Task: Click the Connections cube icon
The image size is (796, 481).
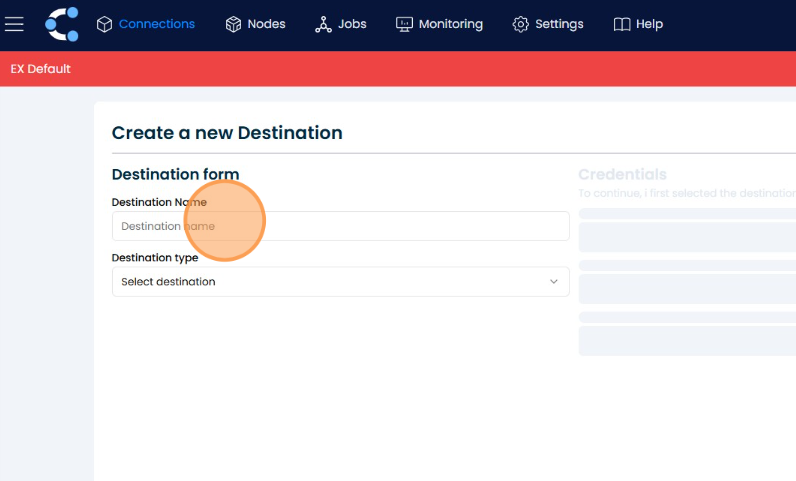Action: [104, 24]
